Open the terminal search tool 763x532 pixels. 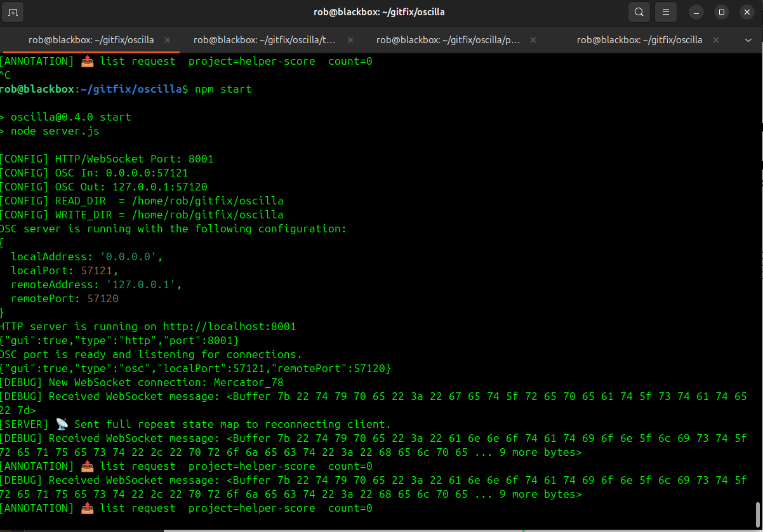coord(639,12)
